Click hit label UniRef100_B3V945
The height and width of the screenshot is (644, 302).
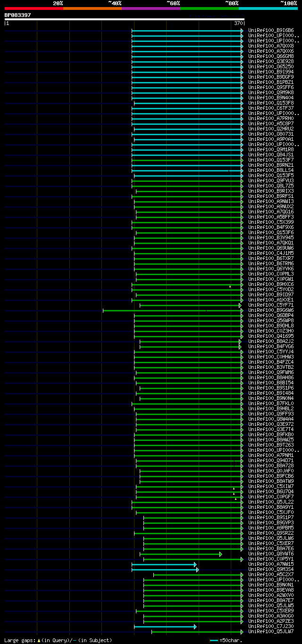pos(271,238)
